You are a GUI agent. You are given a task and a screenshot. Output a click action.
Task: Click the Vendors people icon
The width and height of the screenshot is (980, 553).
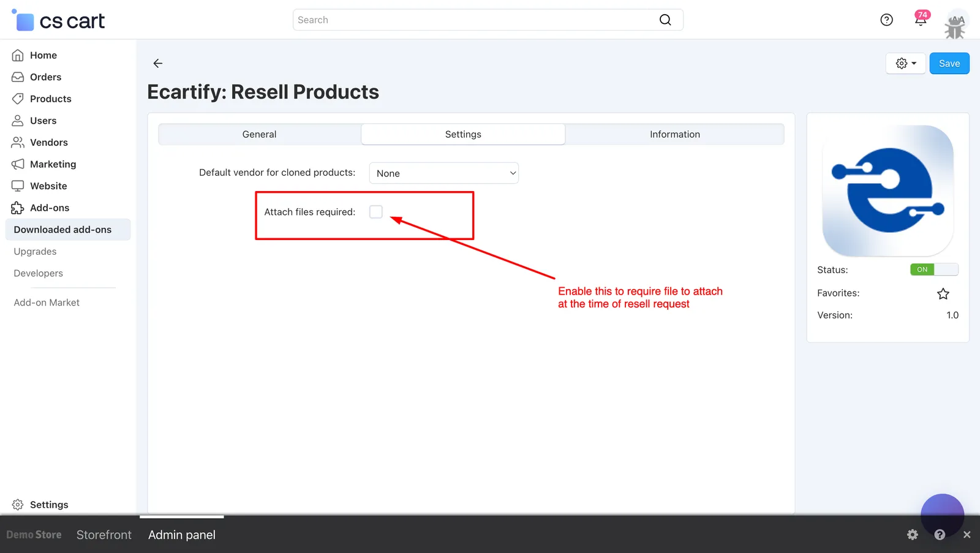(x=18, y=142)
